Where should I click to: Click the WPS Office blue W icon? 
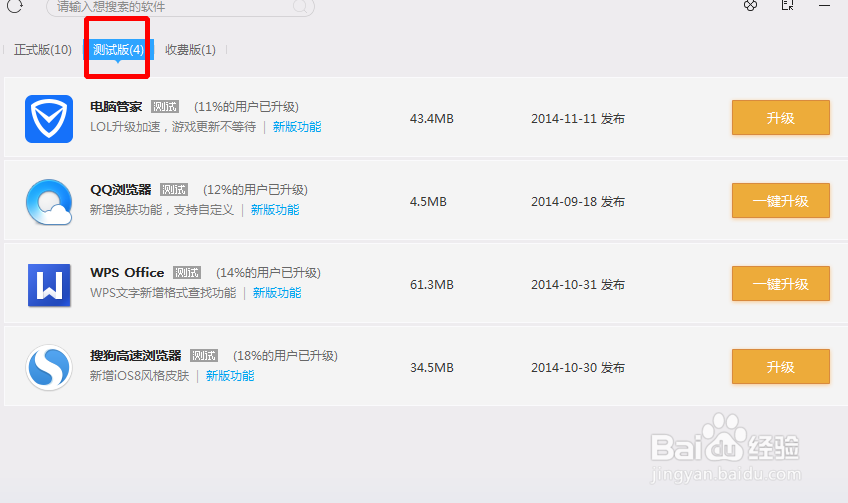(49, 285)
